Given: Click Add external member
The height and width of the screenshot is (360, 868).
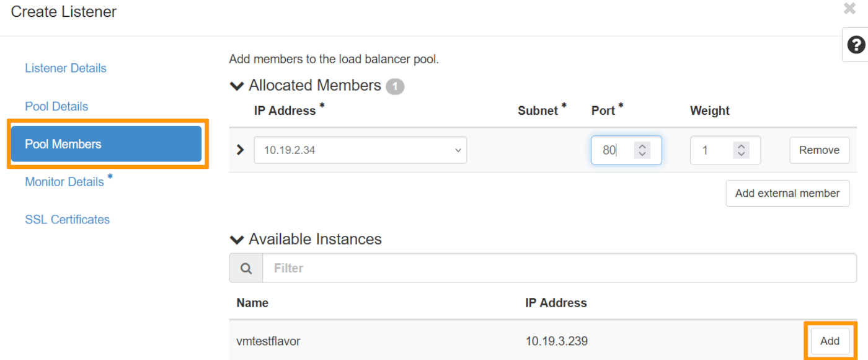Looking at the screenshot, I should pos(787,193).
